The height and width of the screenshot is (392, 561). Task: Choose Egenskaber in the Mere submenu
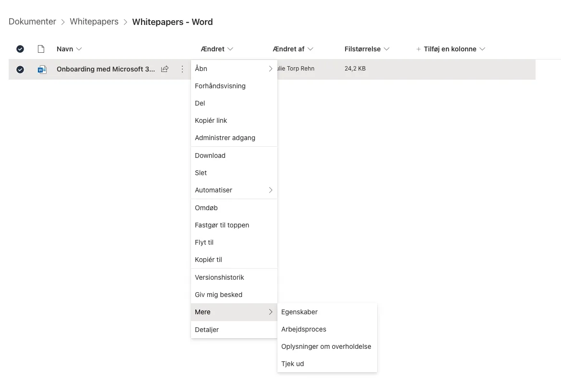[327, 312]
